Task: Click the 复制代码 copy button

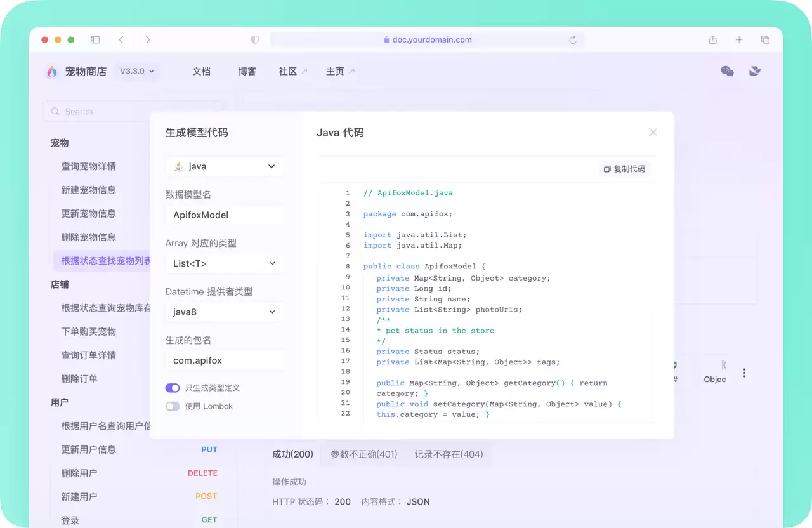Action: tap(625, 169)
